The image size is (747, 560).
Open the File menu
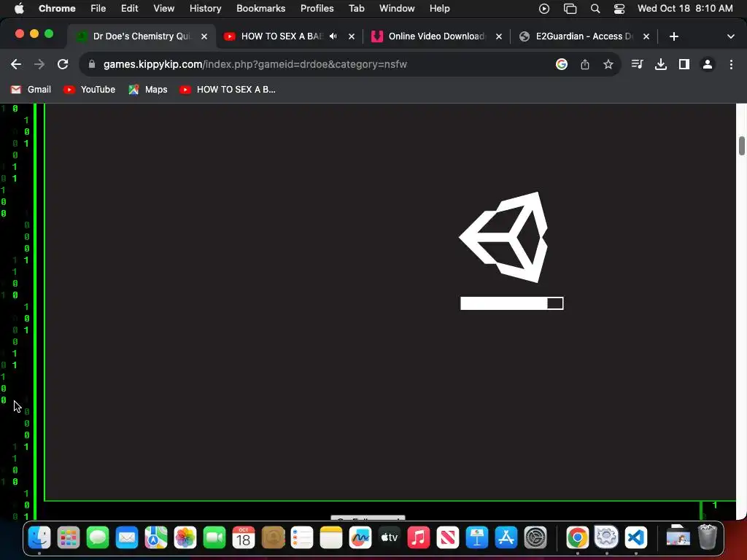tap(98, 9)
